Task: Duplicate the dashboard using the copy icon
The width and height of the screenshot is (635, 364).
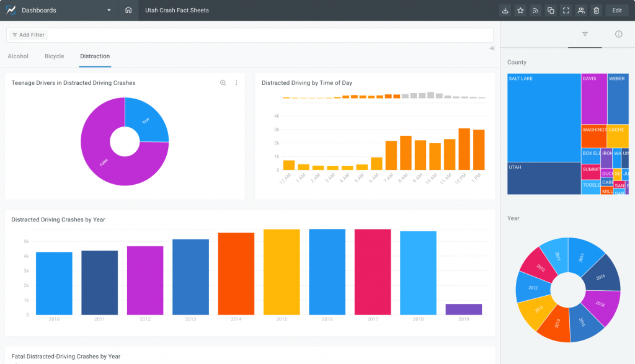Action: tap(551, 11)
